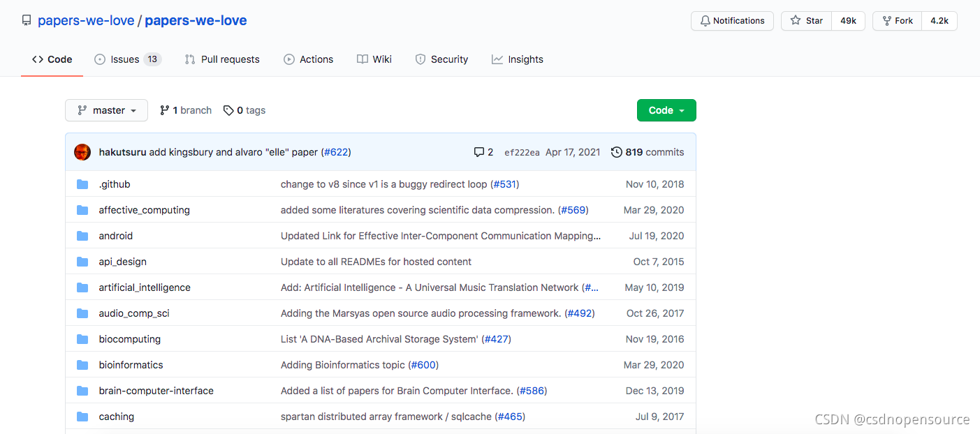The height and width of the screenshot is (434, 980).
Task: View the 49k stargazers count
Action: point(849,21)
